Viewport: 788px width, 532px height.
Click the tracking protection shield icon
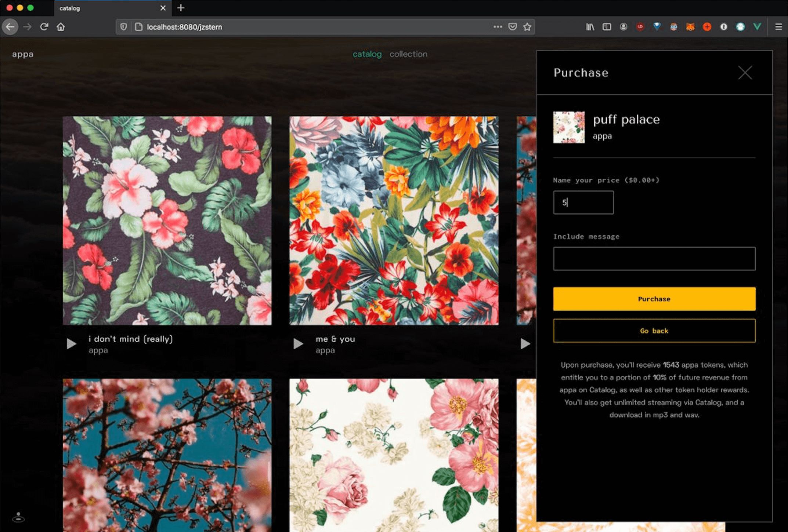point(124,27)
